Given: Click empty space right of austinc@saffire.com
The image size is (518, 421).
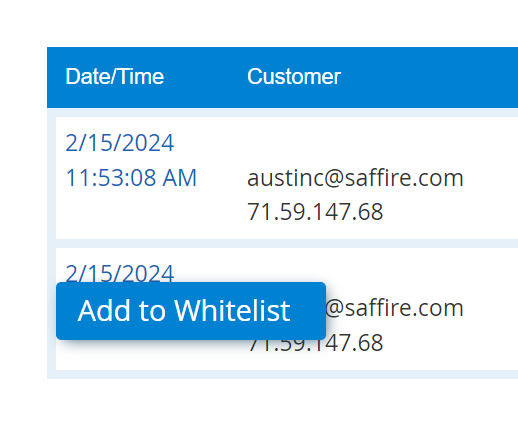Looking at the screenshot, I should 491,177.
